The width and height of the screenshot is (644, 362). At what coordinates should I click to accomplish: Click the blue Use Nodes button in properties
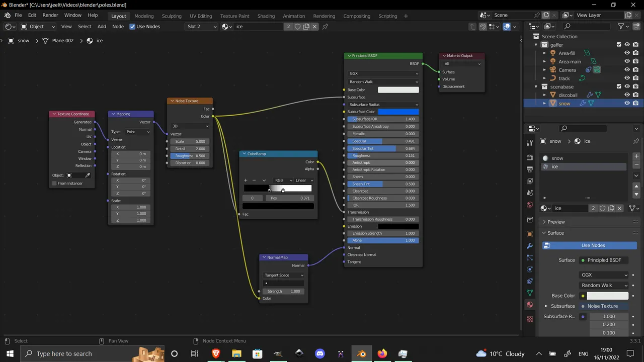pyautogui.click(x=589, y=245)
